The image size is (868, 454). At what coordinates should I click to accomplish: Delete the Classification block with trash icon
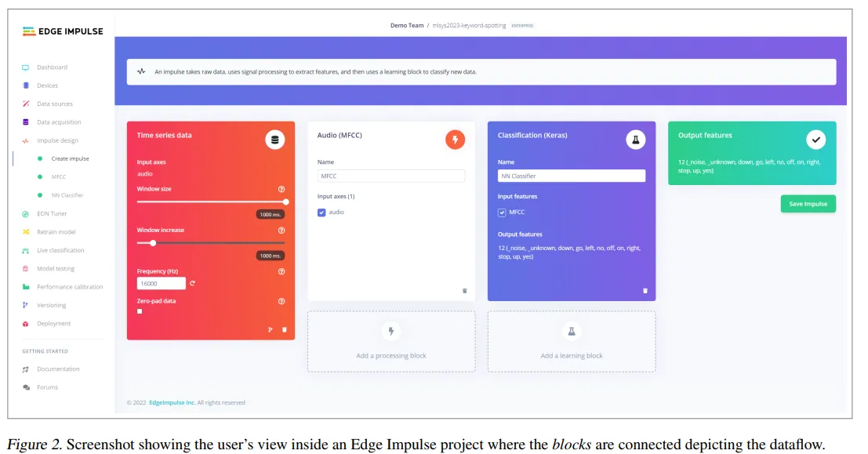tap(645, 291)
